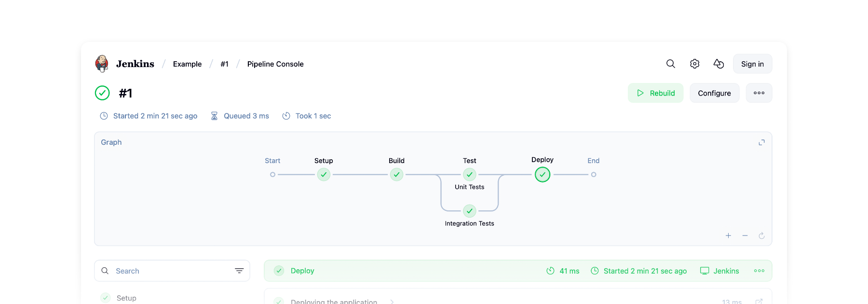Screen dimensions: 868x304
Task: Refresh the pipeline graph view
Action: click(761, 236)
